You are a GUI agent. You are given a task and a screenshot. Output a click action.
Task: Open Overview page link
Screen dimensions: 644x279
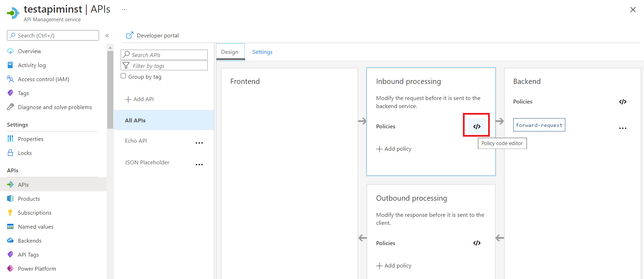tap(29, 51)
